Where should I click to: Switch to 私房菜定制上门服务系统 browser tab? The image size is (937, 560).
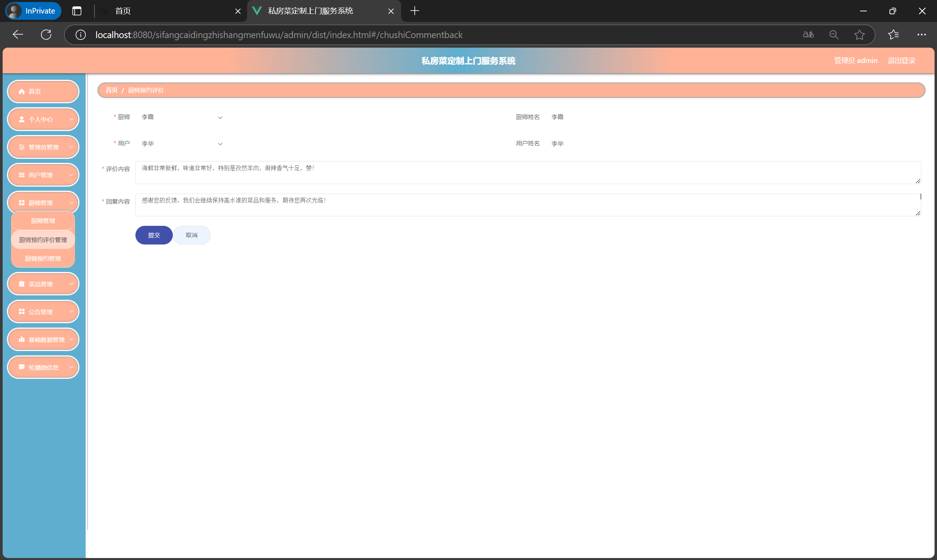324,11
